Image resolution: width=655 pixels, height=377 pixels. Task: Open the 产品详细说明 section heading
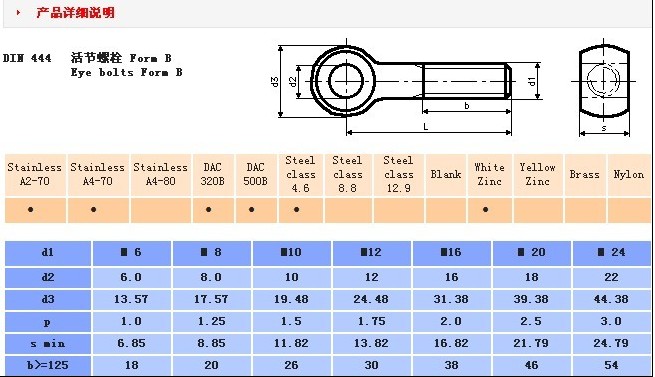tap(75, 13)
